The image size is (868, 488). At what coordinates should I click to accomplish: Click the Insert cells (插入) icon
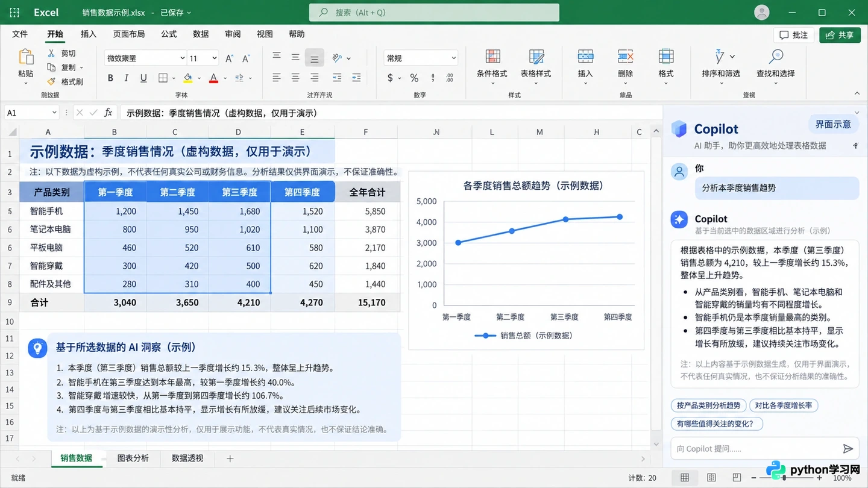(585, 57)
